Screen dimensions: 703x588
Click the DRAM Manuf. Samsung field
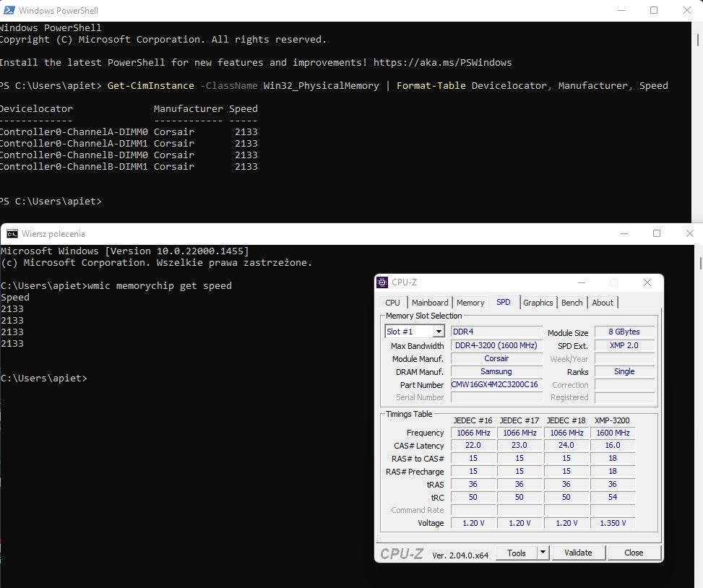click(496, 371)
